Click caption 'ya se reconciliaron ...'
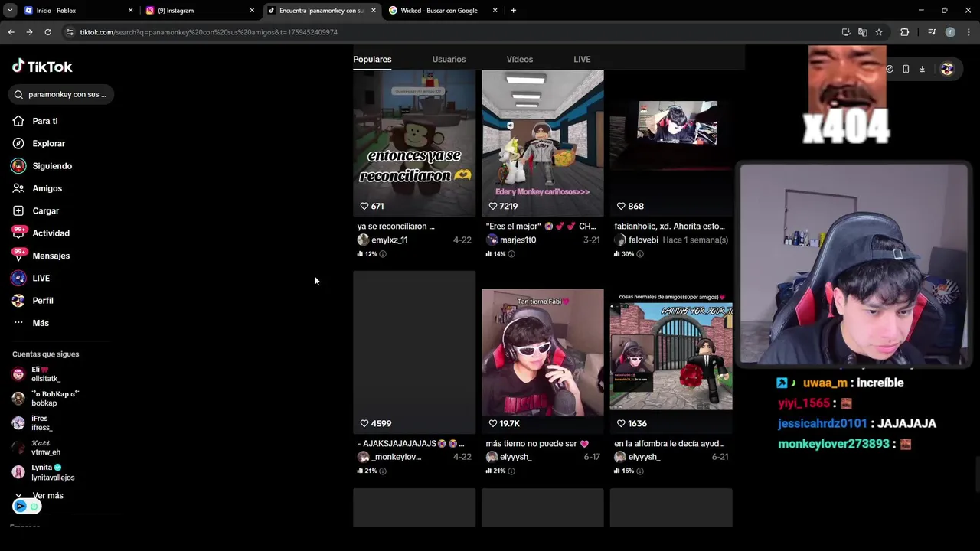 pyautogui.click(x=396, y=227)
